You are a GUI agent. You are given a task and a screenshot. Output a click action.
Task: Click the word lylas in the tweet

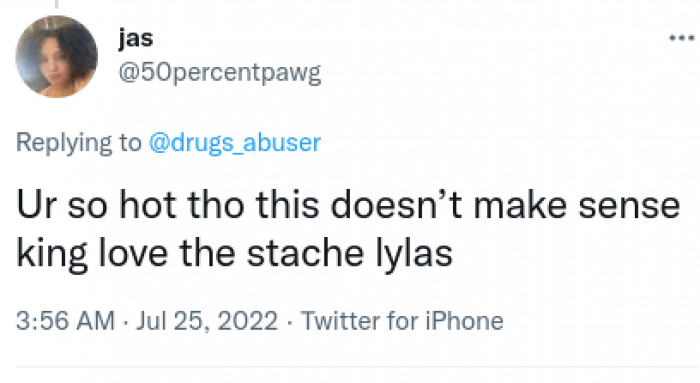point(413,254)
